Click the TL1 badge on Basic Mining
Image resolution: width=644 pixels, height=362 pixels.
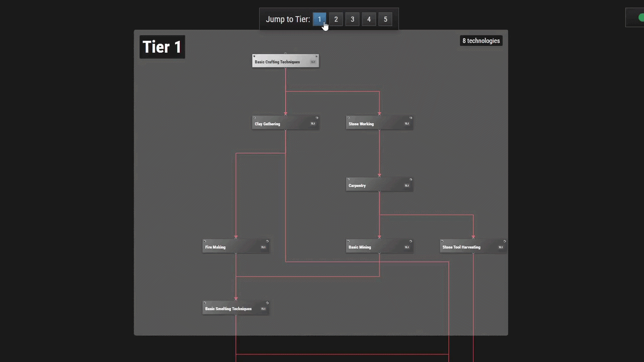pos(407,247)
